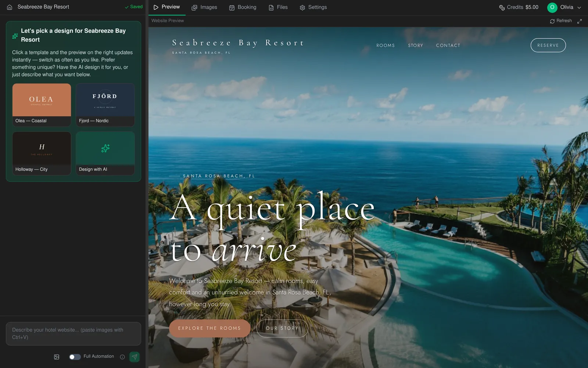The height and width of the screenshot is (368, 588).
Task: Send the prompt with the paper-plane button
Action: (135, 357)
